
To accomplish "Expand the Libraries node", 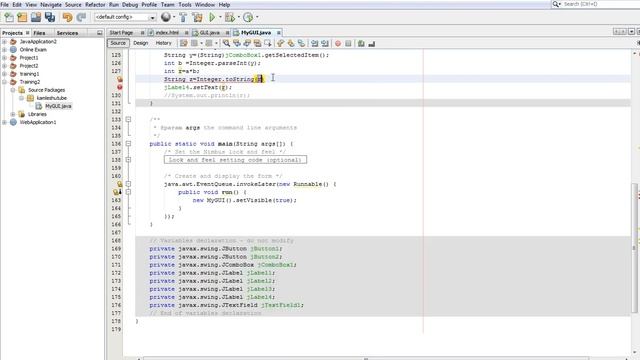I will 13,114.
